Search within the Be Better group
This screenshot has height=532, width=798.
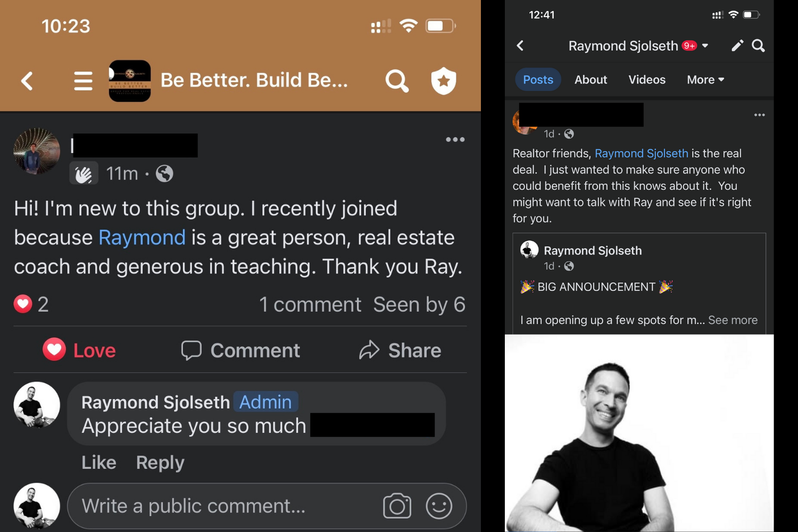397,81
